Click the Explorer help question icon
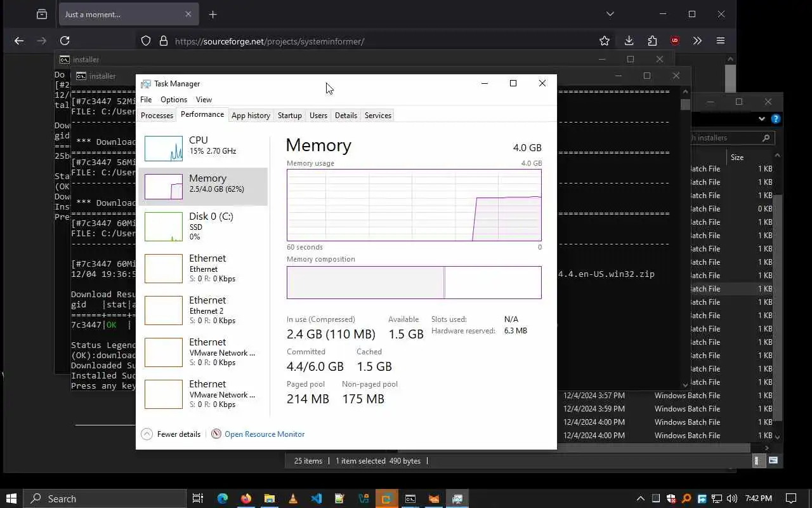Viewport: 812px width, 508px height. (775, 119)
